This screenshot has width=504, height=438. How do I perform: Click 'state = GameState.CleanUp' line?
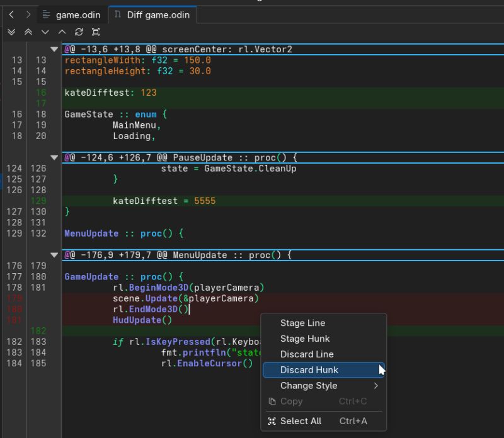pos(229,168)
